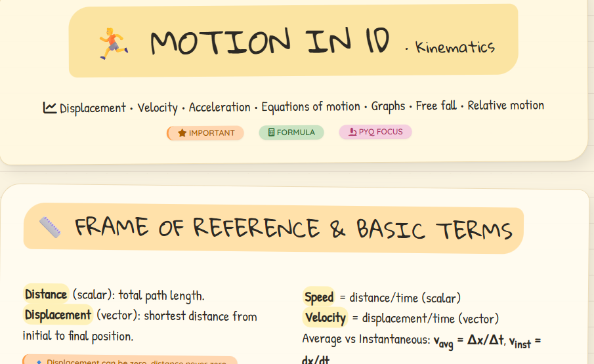The height and width of the screenshot is (364, 594).
Task: Click 'Equations of motion' in topic list
Action: (310, 107)
